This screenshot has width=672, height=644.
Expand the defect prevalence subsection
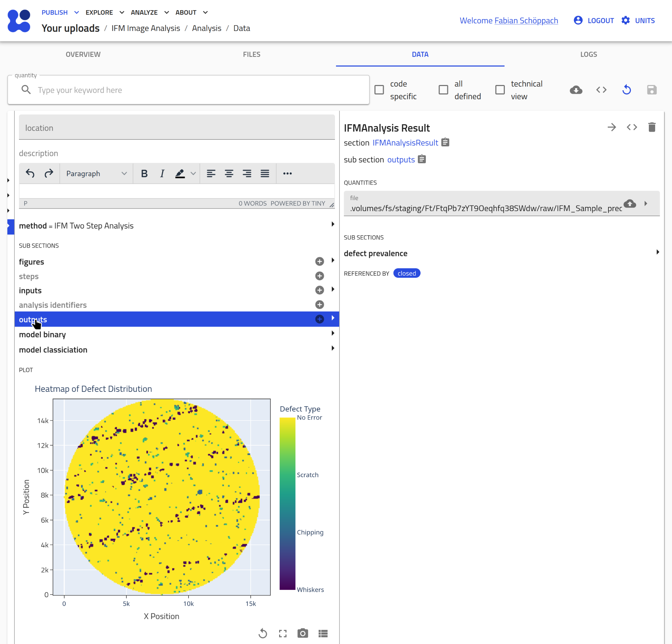click(657, 252)
